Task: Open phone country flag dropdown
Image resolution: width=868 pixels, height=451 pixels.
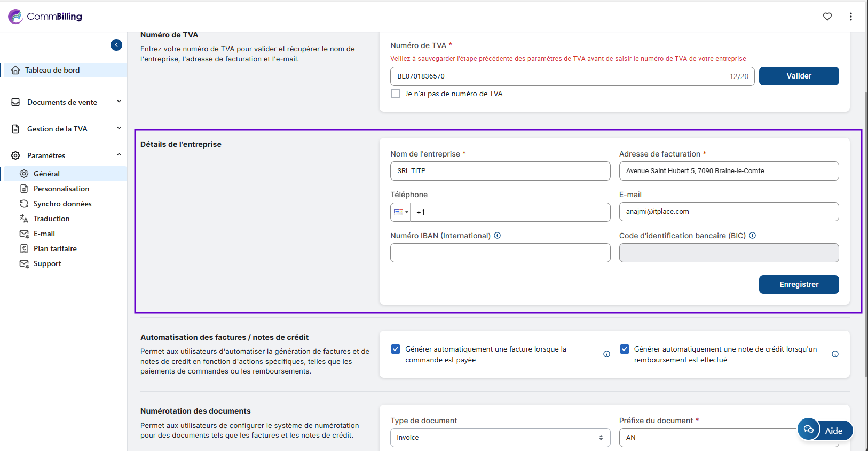Action: [x=401, y=212]
